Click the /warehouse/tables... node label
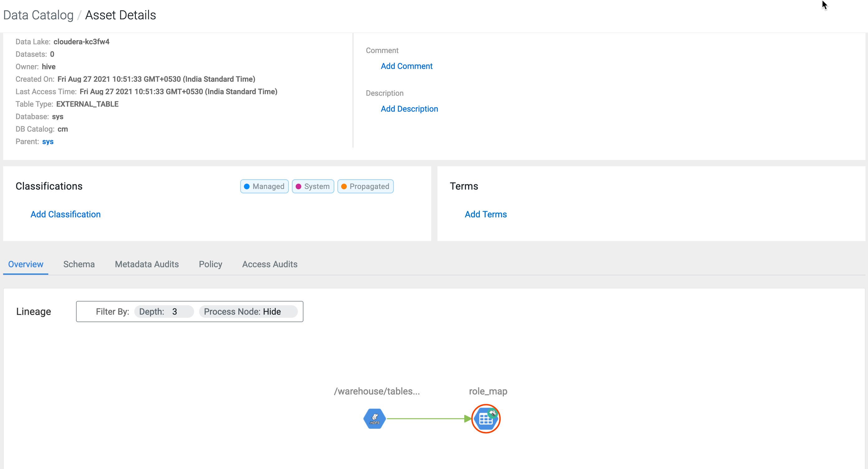This screenshot has width=868, height=469. pyautogui.click(x=376, y=391)
